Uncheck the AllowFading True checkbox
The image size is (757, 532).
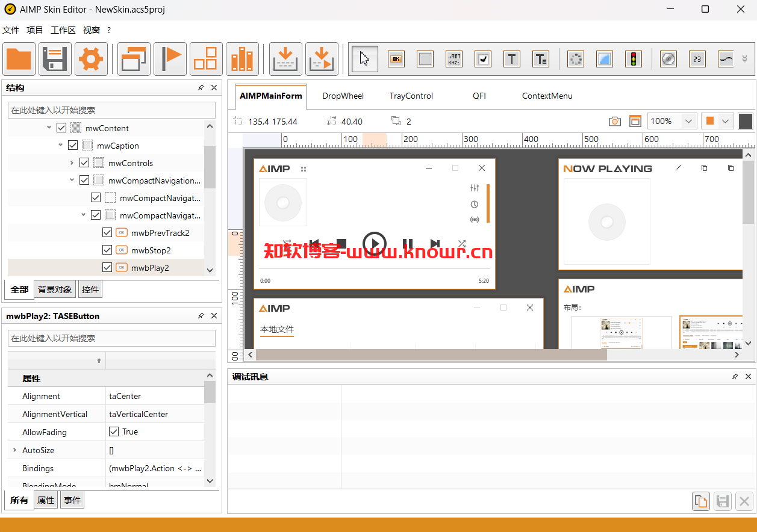[x=113, y=431]
